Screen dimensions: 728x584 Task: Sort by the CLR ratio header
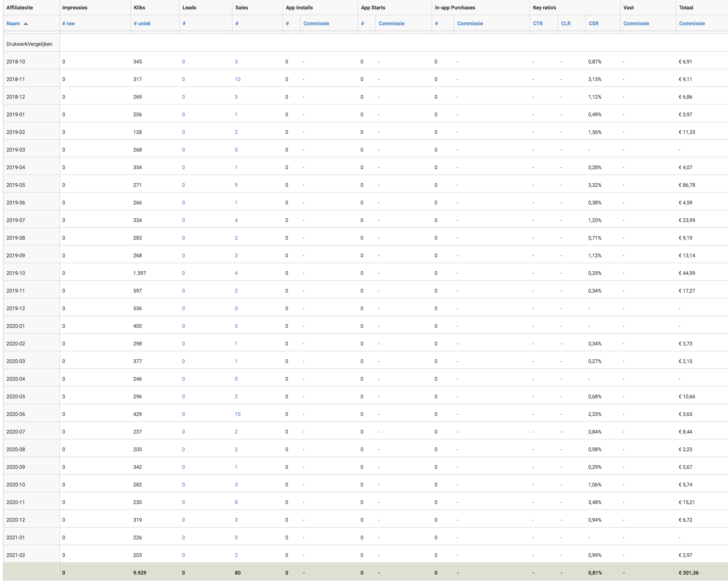click(566, 23)
